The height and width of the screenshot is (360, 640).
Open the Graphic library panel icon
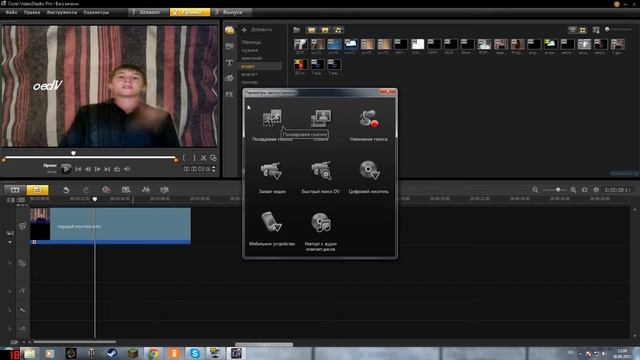229,78
